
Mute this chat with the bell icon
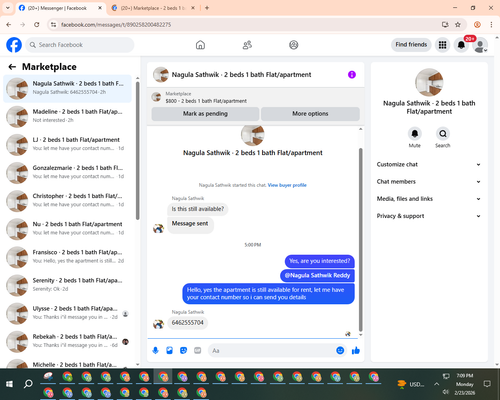(x=415, y=134)
